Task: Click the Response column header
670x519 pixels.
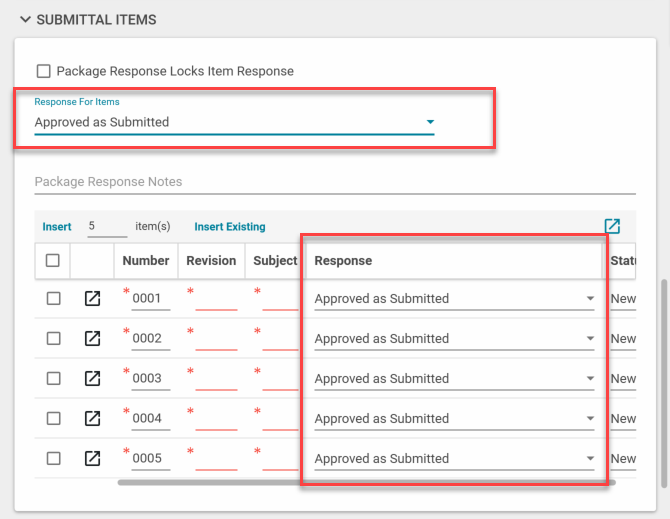Action: [x=343, y=260]
